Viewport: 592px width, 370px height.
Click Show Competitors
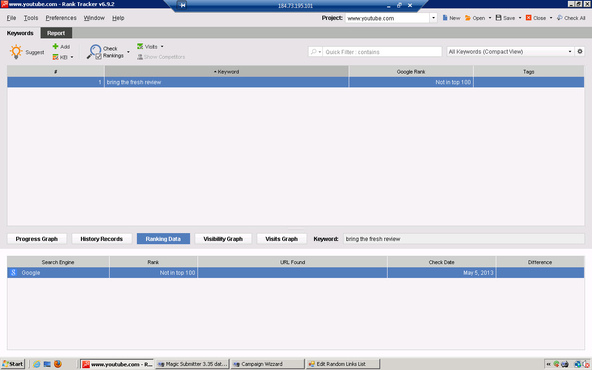(161, 57)
